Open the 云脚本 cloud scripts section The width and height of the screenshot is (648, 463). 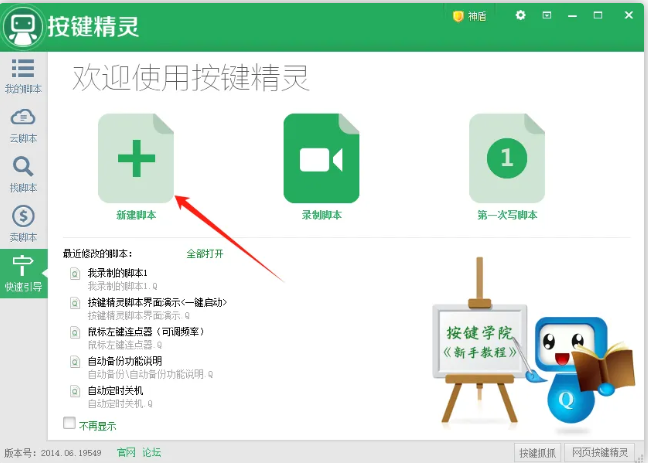pos(23,126)
